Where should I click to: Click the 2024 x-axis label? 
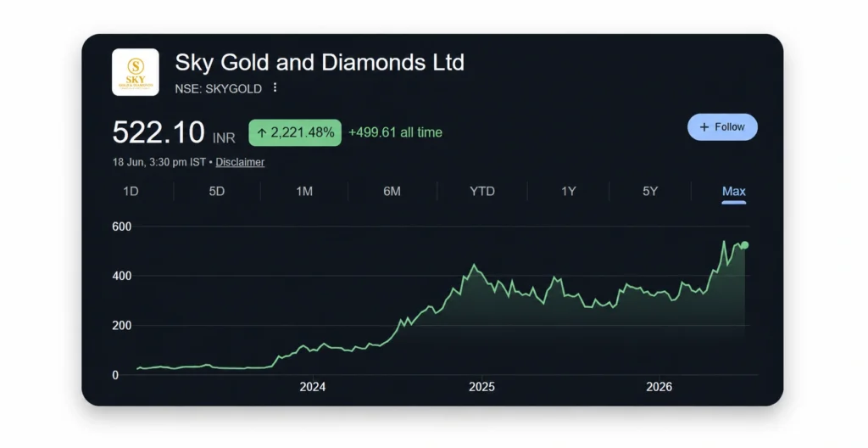(312, 386)
